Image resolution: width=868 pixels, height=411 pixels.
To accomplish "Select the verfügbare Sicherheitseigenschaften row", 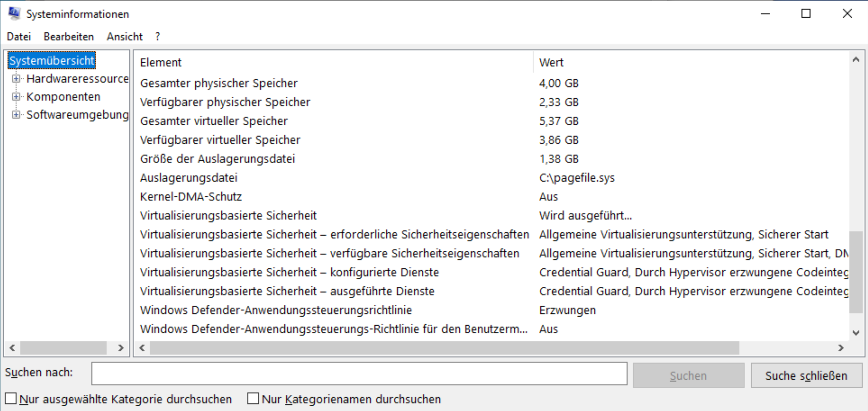I will 492,253.
